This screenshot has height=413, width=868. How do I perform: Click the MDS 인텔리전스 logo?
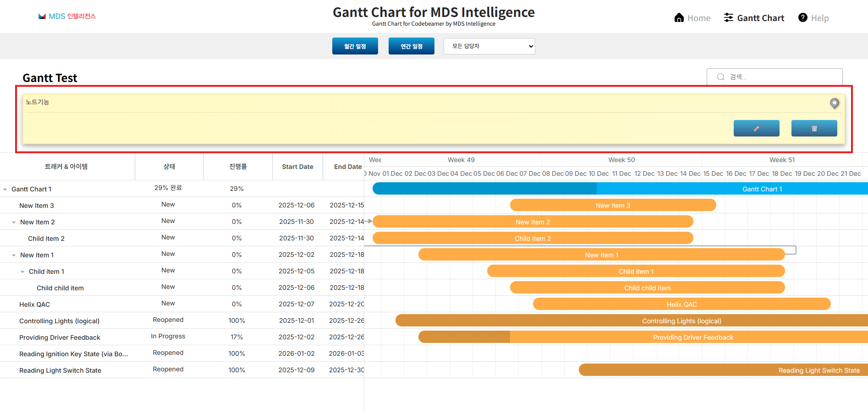point(67,16)
